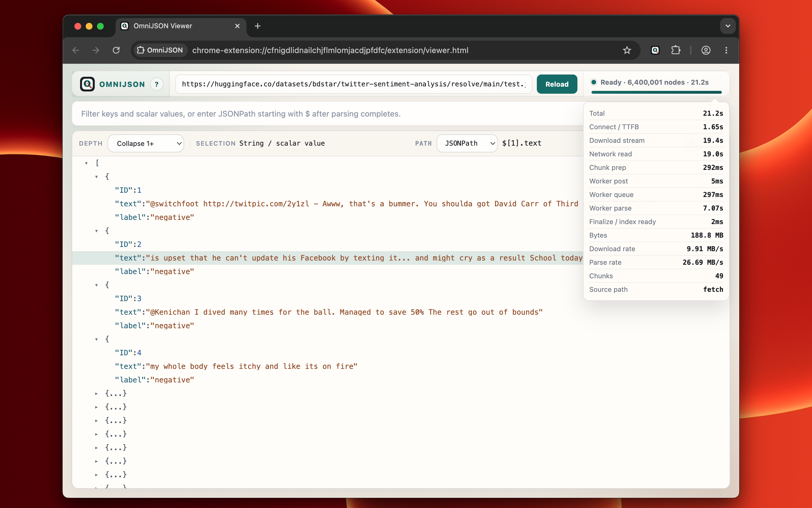Screen dimensions: 812x508
Task: Reload the page with the browser refresh icon
Action: [116, 51]
